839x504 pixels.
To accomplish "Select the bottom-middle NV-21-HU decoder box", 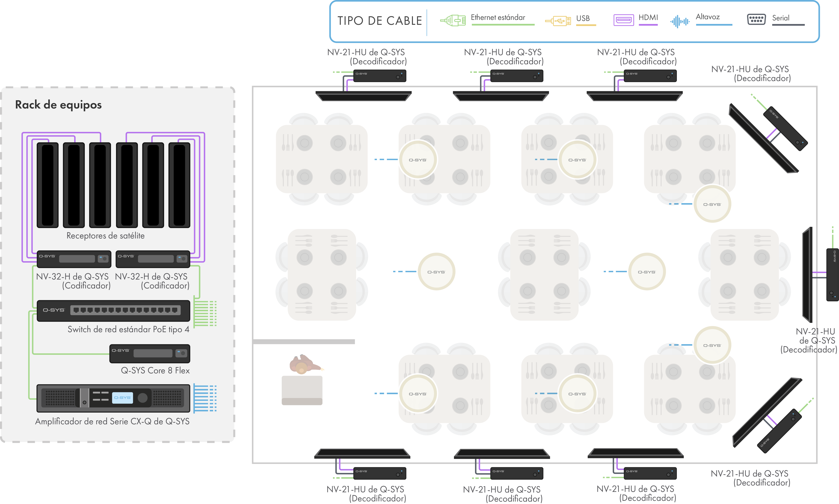I will pyautogui.click(x=516, y=473).
